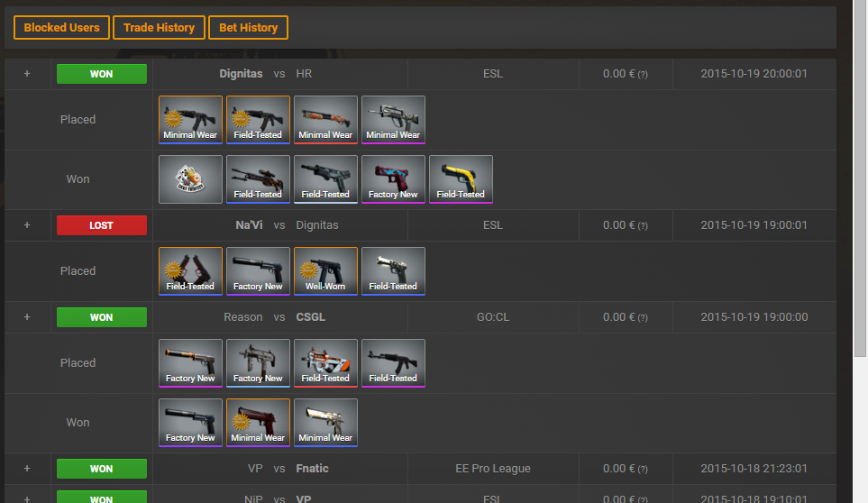Click the vertical page scrollbar thumb
This screenshot has width=868, height=503.
pyautogui.click(x=860, y=178)
